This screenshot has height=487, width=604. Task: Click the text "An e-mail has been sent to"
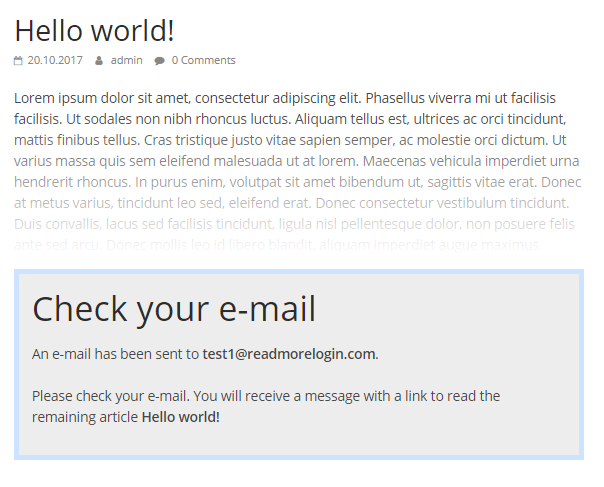pyautogui.click(x=115, y=354)
